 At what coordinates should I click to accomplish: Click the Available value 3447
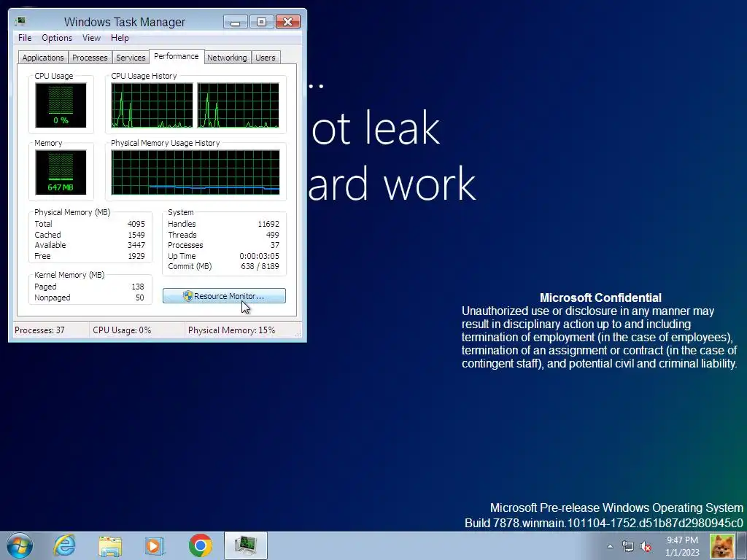coord(136,245)
